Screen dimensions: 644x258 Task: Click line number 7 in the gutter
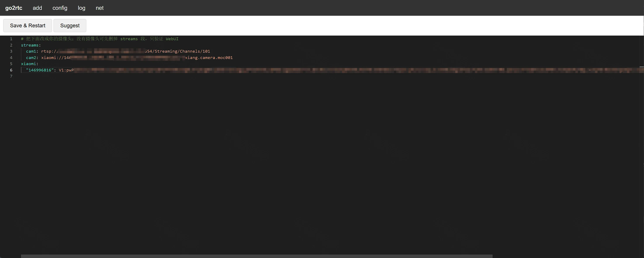pyautogui.click(x=11, y=76)
